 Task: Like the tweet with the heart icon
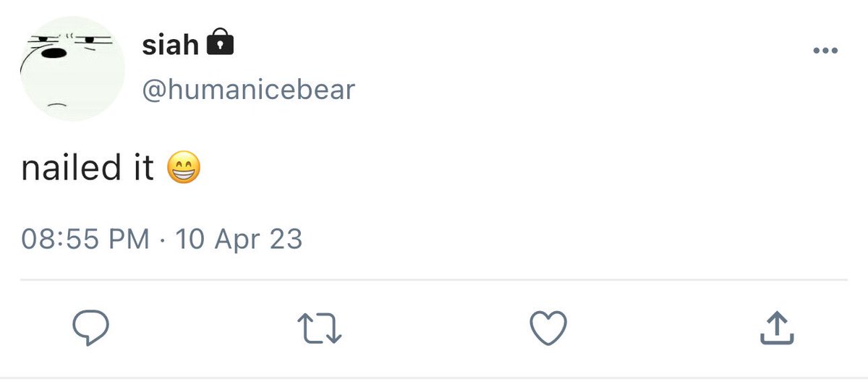pos(548,329)
